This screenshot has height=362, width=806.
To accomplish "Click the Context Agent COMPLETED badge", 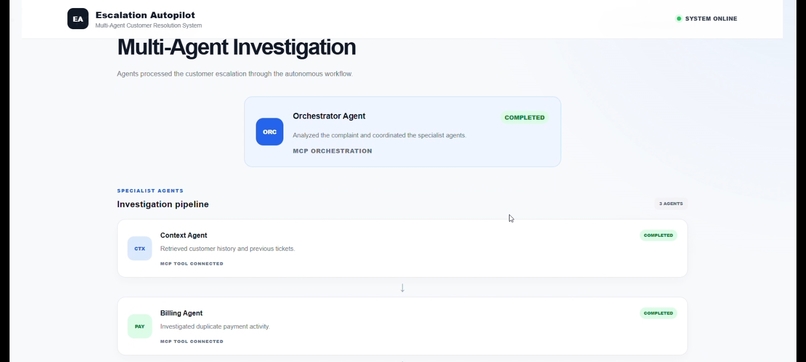I will pos(658,235).
